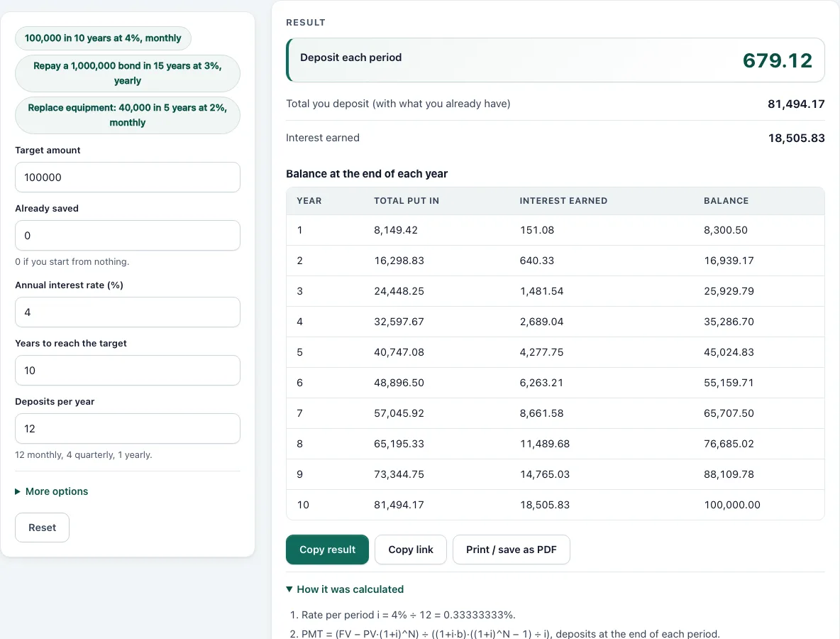Select year 6 total put in 48,896.50
Image resolution: width=840 pixels, height=639 pixels.
(399, 383)
